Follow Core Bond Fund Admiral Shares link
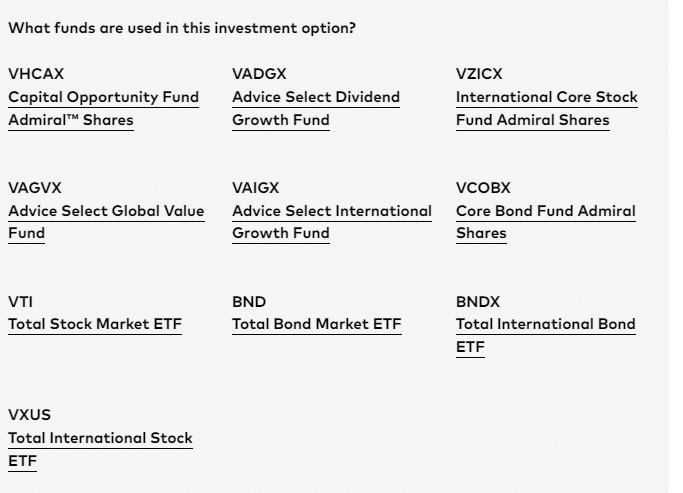 click(x=546, y=222)
